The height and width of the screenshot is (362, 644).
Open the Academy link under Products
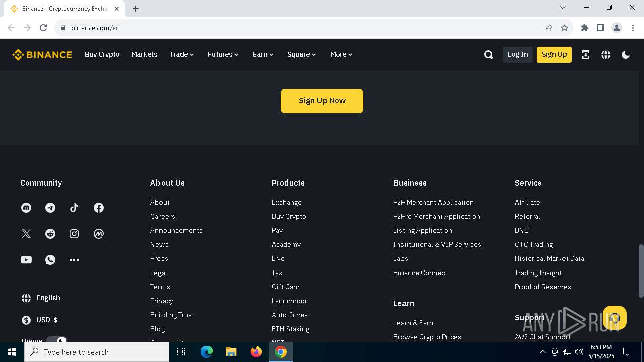[x=286, y=244]
